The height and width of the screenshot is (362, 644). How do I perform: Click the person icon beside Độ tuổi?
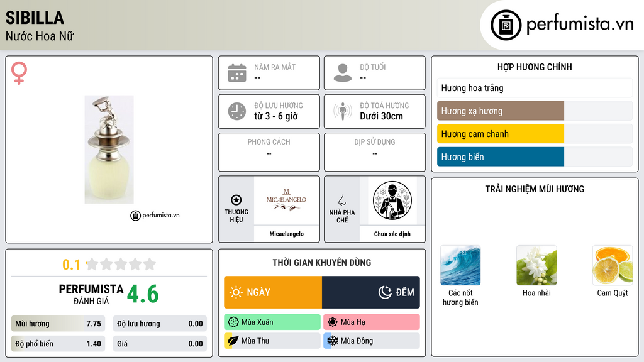point(343,73)
